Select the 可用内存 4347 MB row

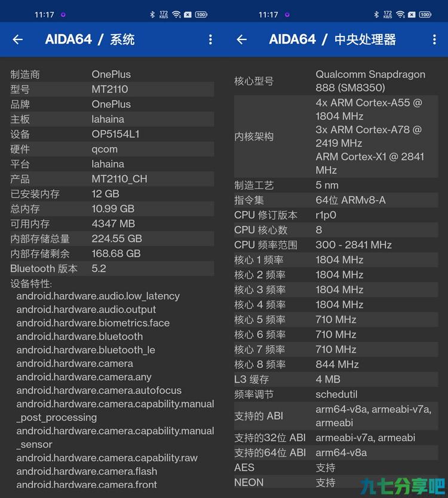(x=112, y=224)
